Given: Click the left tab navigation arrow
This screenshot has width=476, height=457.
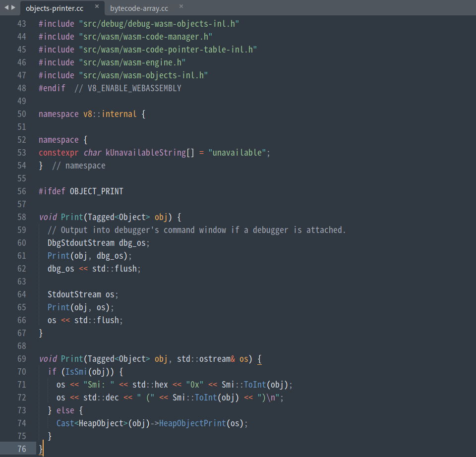Looking at the screenshot, I should (x=6, y=7).
